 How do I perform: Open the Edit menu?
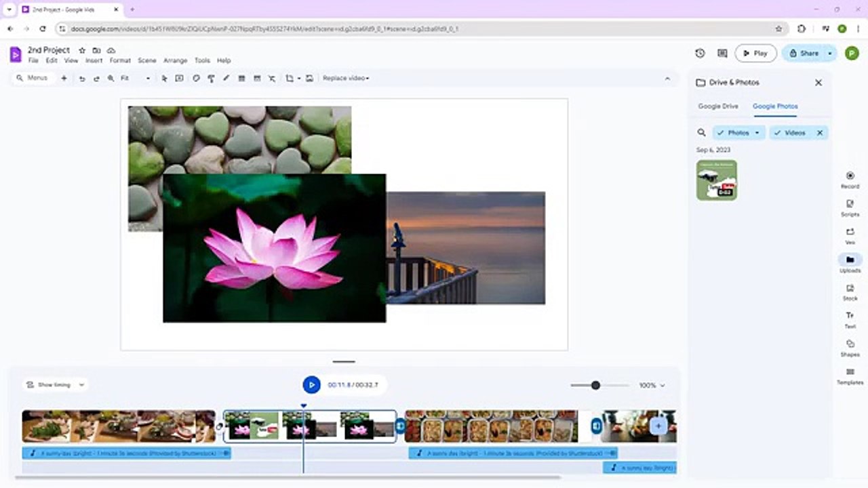click(52, 61)
